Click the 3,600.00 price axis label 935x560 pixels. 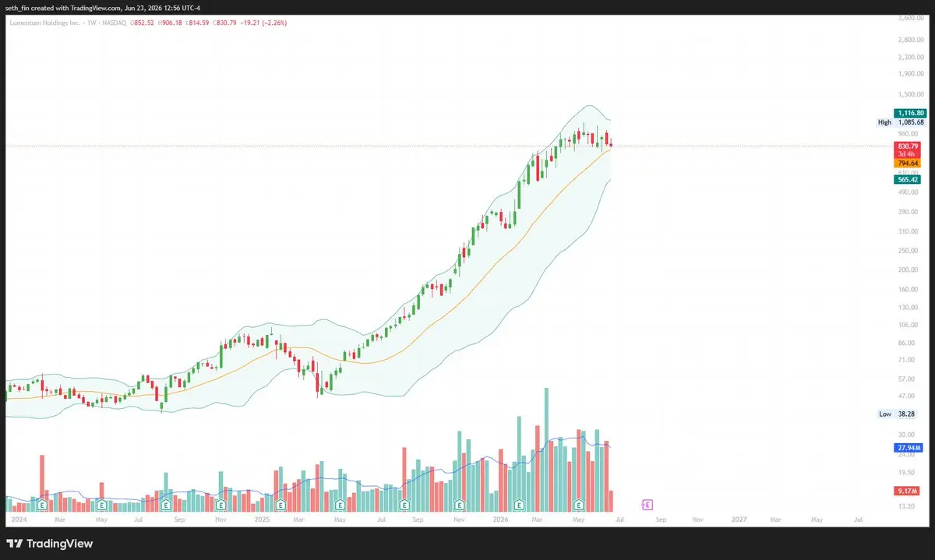[x=910, y=17]
